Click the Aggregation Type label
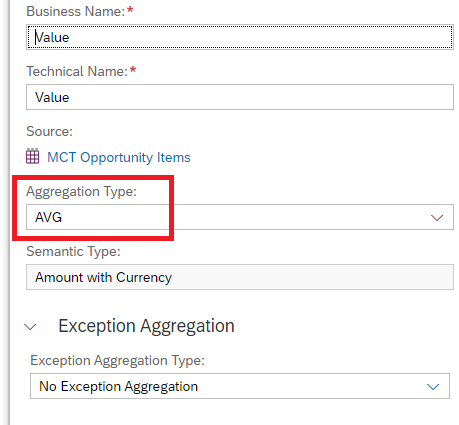Image resolution: width=459 pixels, height=425 pixels. click(x=82, y=192)
